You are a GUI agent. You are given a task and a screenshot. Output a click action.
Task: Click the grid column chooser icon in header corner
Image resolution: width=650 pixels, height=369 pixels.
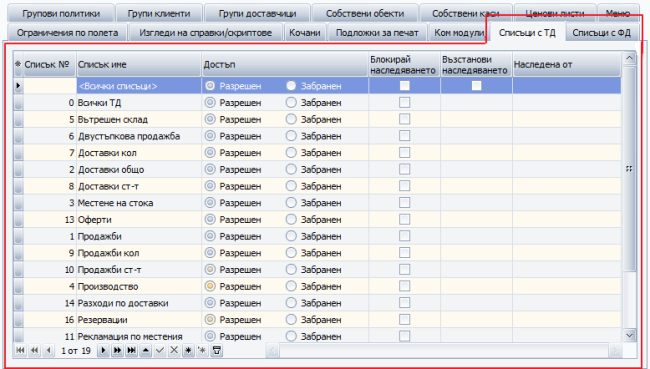[18, 64]
